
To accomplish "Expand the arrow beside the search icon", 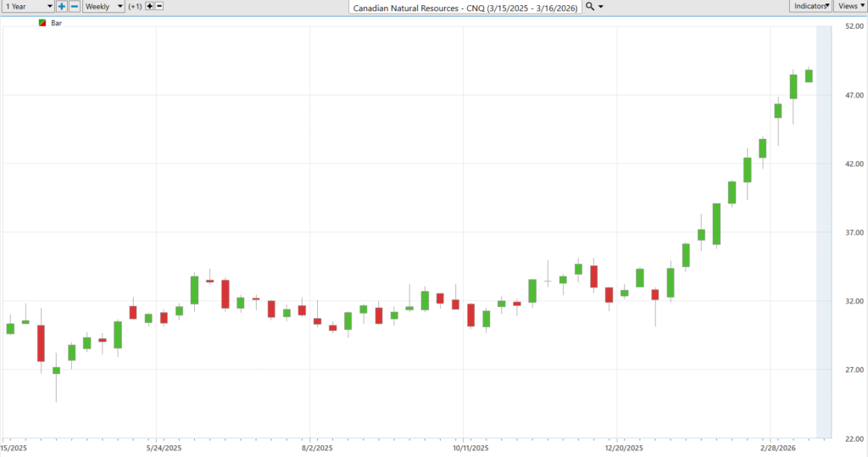I will [x=601, y=6].
